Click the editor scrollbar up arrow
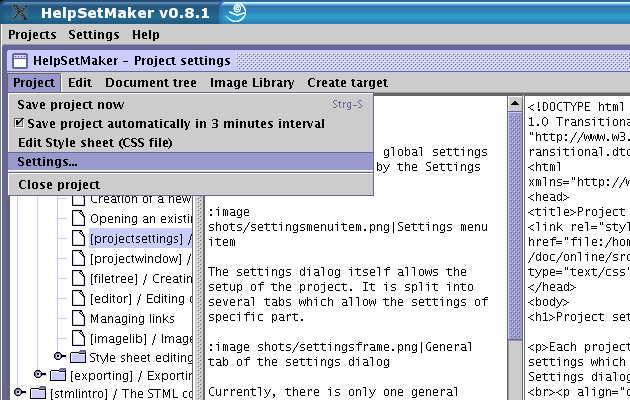Viewport: 630px width, 400px height. (x=515, y=104)
